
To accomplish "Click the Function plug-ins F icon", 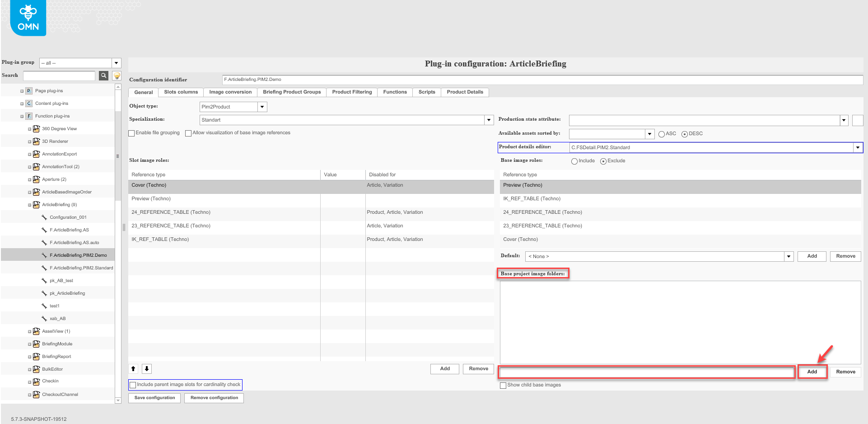I will [29, 116].
